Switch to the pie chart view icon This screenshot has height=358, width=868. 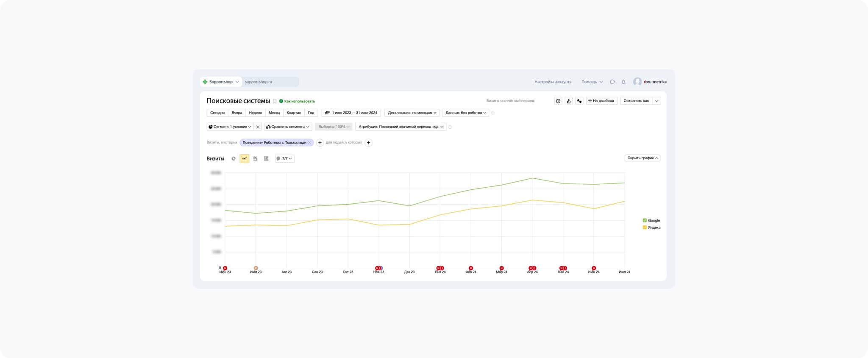pos(234,158)
